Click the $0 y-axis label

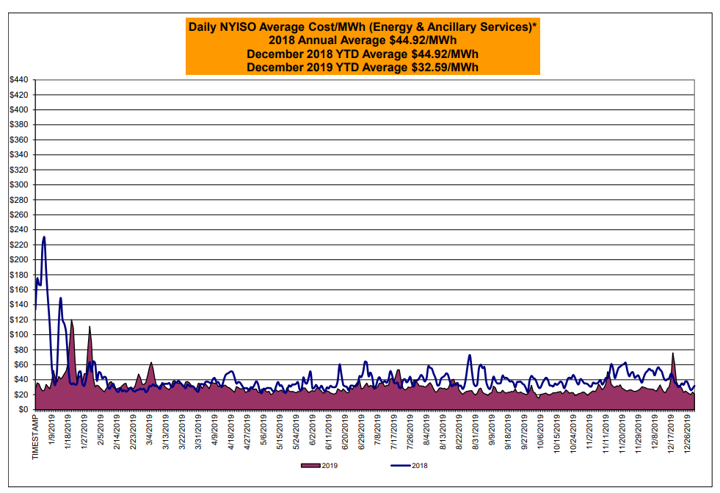[x=23, y=409]
